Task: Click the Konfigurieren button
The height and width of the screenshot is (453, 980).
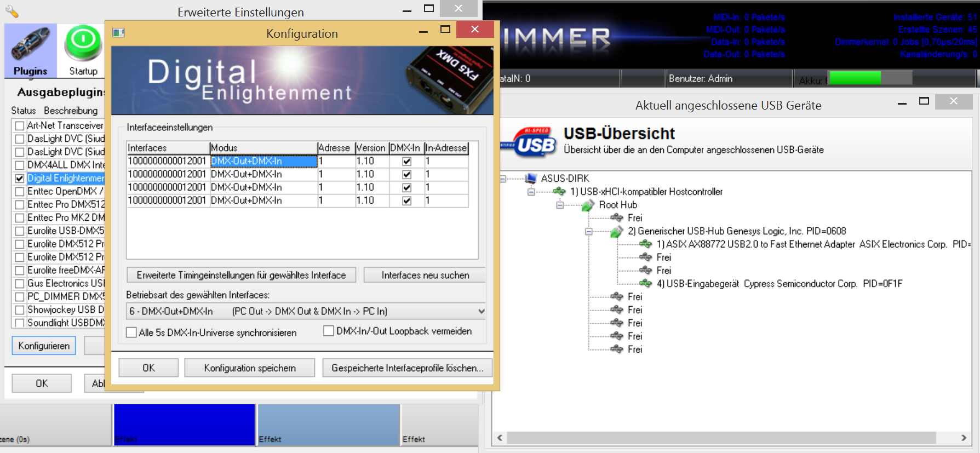Action: [x=44, y=346]
